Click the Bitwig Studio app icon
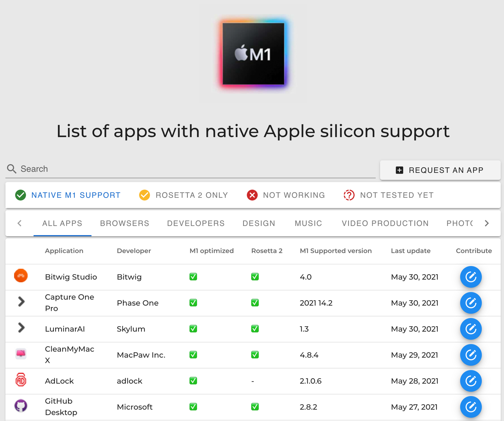 pos(21,275)
